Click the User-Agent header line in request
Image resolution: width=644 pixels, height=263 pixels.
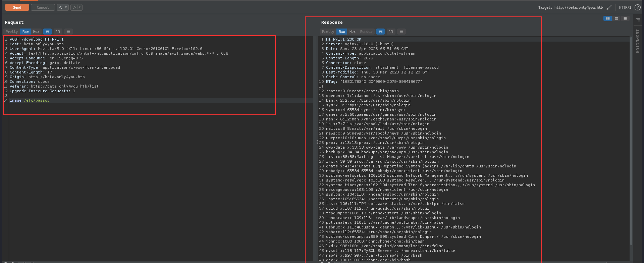[106, 49]
